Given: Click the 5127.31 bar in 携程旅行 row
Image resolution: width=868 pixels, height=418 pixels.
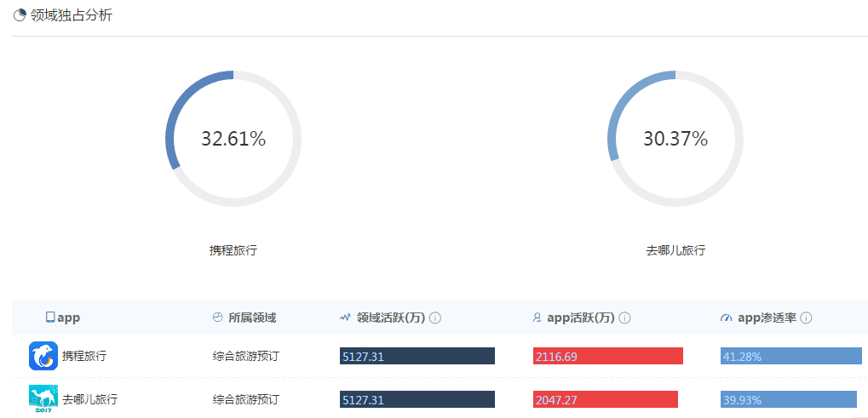Looking at the screenshot, I should click(417, 356).
